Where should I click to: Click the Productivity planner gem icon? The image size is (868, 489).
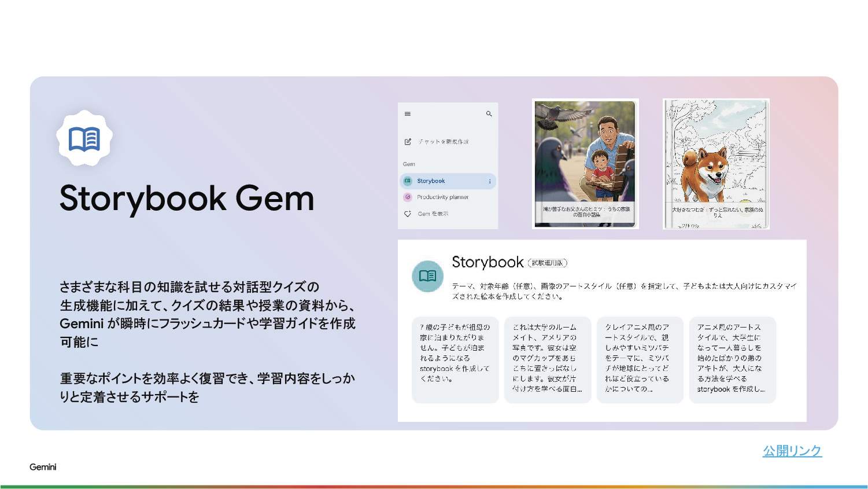pyautogui.click(x=408, y=197)
